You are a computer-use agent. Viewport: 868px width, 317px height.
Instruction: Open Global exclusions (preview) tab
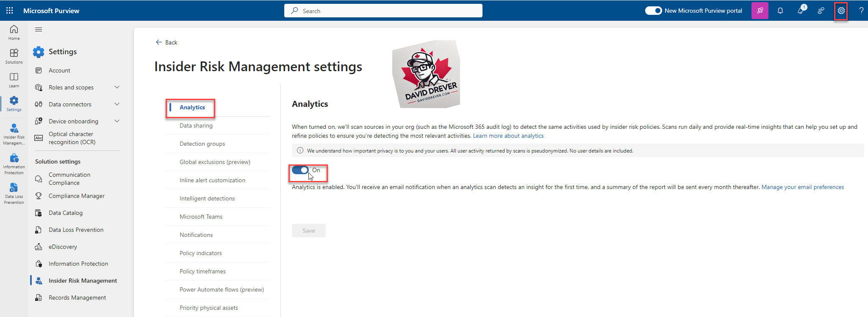tap(215, 162)
